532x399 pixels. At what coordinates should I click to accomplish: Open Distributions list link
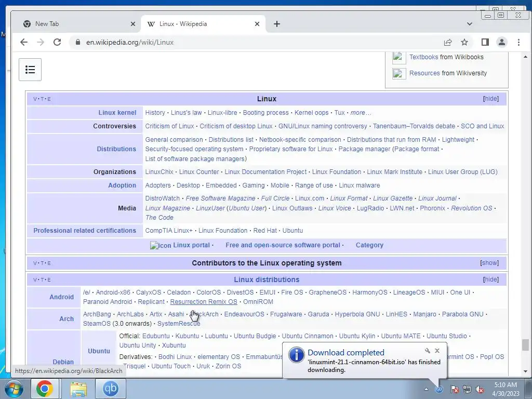231,140
